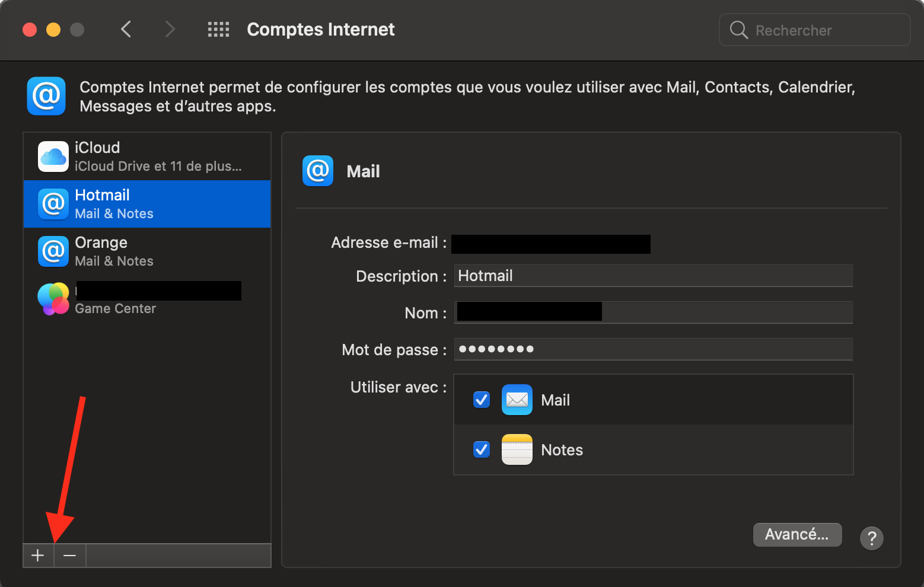Select the Orange account in sidebar

(147, 251)
